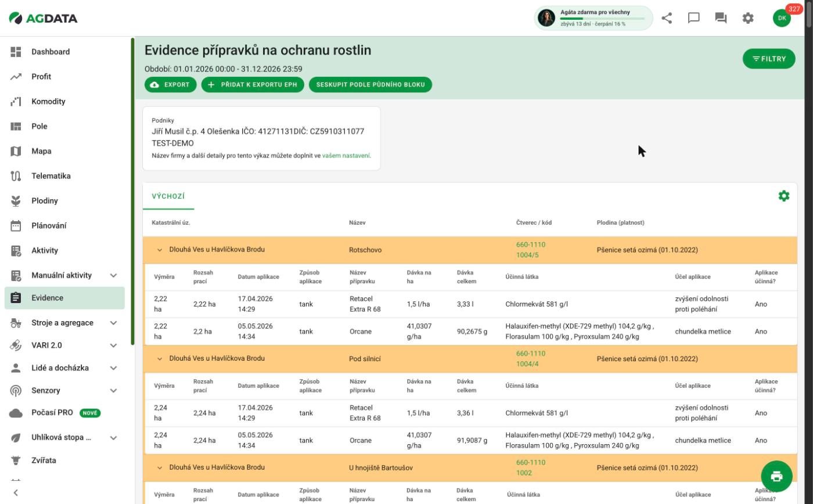Viewport: 813px width, 504px height.
Task: Open the double chat bubbles icon
Action: [721, 18]
